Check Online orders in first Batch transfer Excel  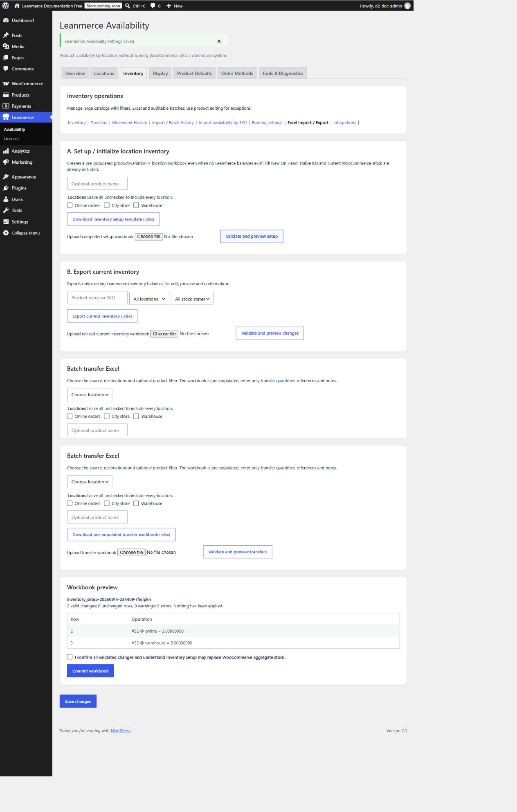click(70, 416)
